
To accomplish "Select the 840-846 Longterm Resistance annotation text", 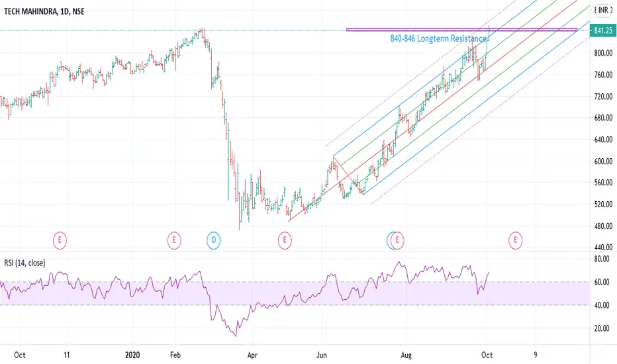I will click(439, 38).
